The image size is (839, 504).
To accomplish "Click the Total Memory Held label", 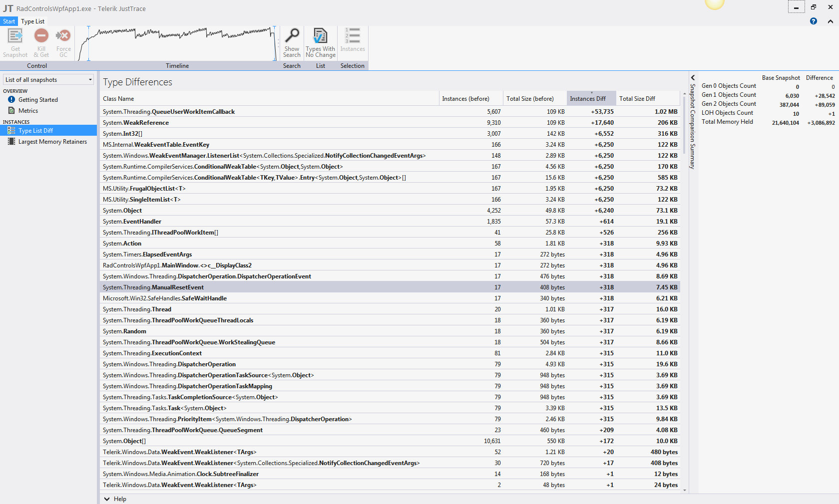I will (x=727, y=122).
